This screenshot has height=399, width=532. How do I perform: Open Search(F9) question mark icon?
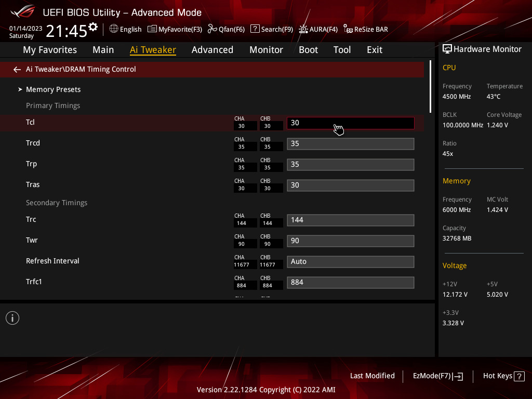(x=255, y=29)
